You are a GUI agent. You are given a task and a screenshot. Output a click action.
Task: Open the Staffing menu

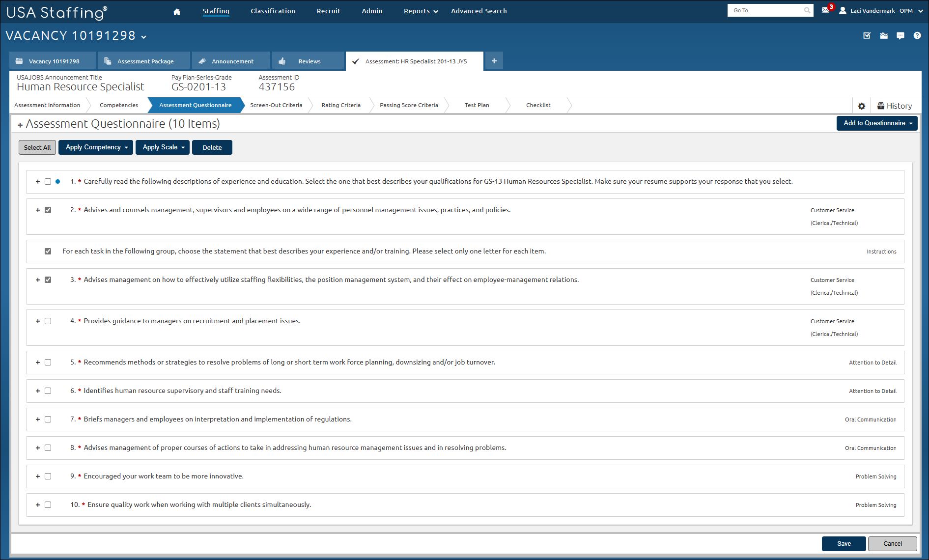(x=216, y=11)
